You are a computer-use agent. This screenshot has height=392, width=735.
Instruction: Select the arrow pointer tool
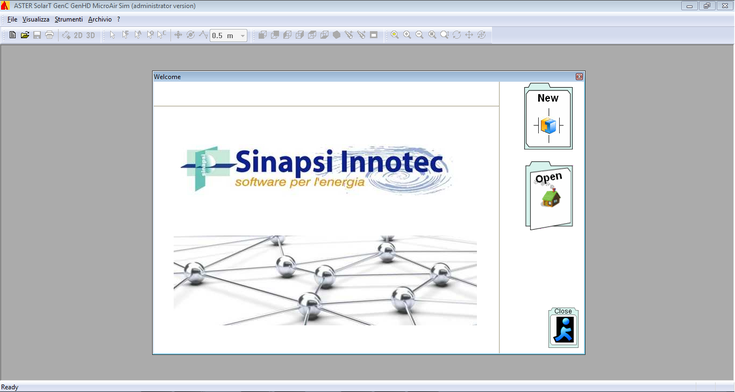point(112,35)
